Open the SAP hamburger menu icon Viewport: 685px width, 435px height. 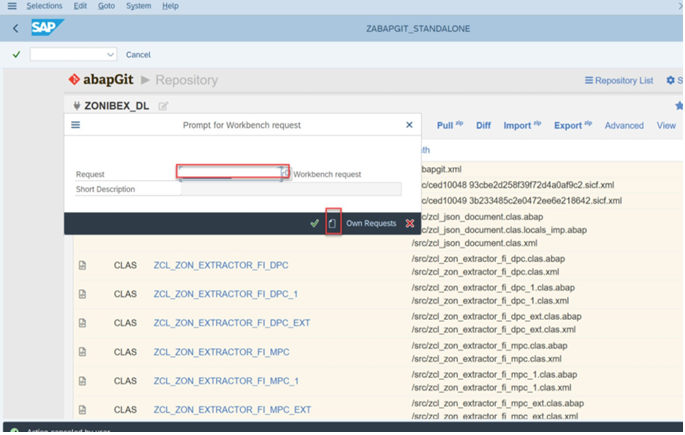click(12, 6)
